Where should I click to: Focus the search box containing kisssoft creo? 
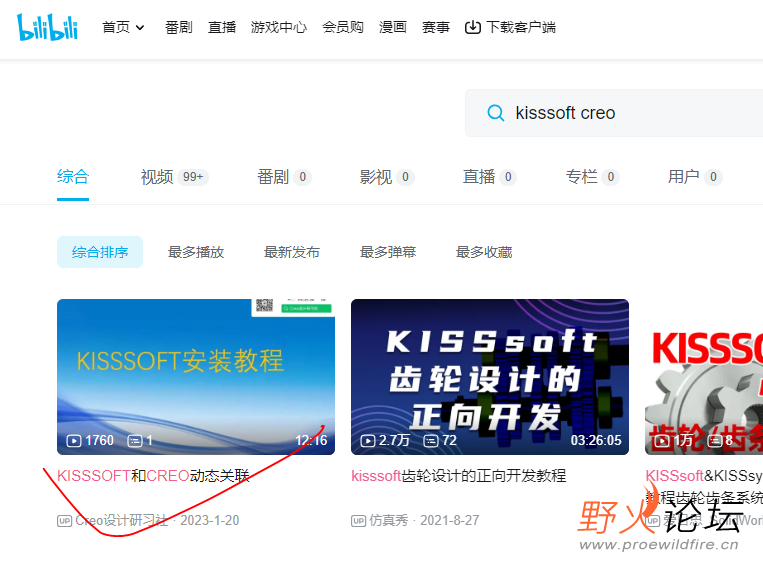pos(614,113)
